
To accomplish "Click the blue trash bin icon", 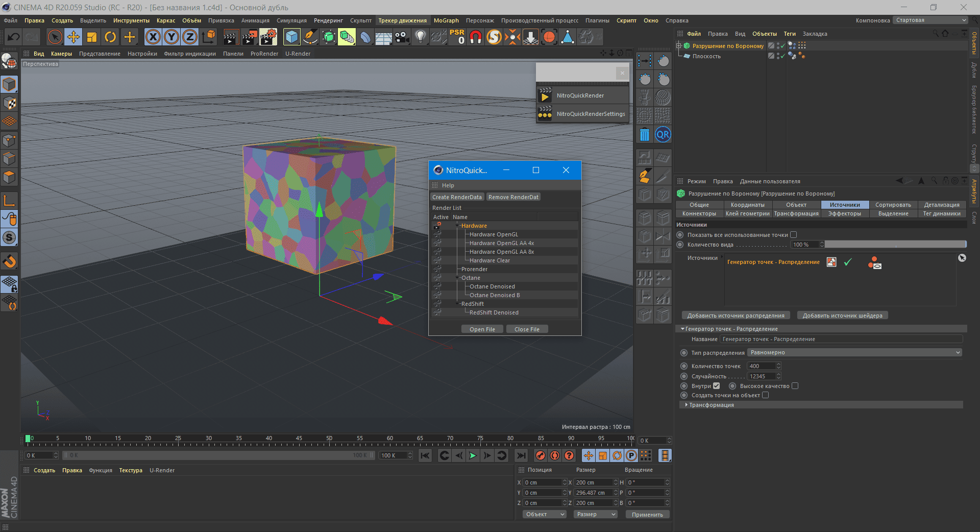I will (645, 135).
